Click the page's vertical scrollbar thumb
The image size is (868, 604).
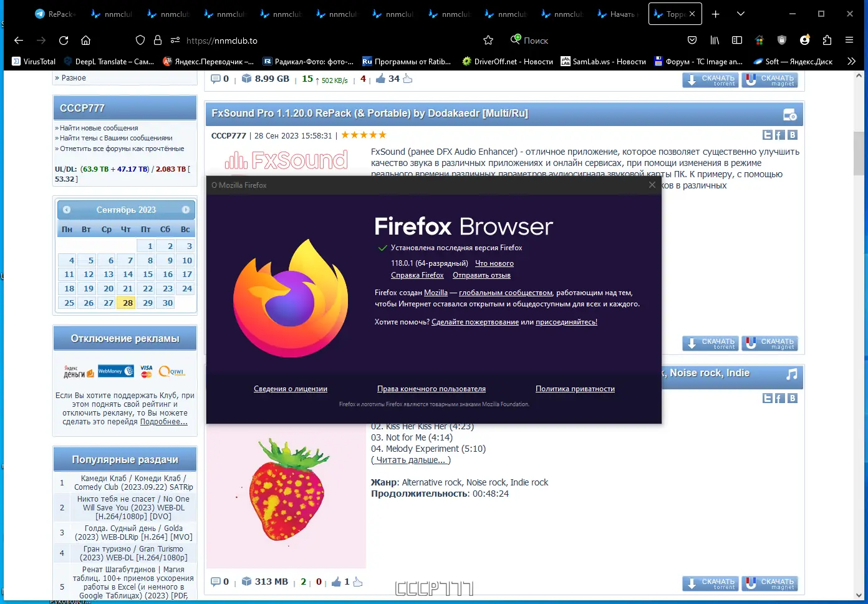coord(859,153)
